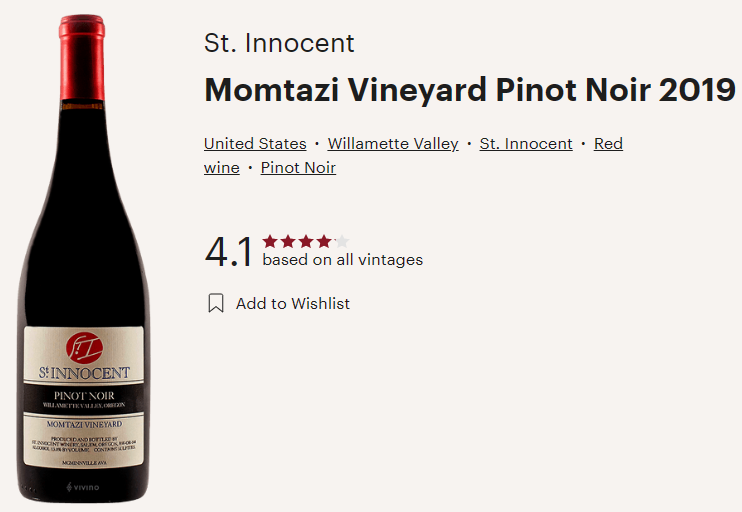The height and width of the screenshot is (512, 742).
Task: Click the third rating star
Action: (306, 241)
